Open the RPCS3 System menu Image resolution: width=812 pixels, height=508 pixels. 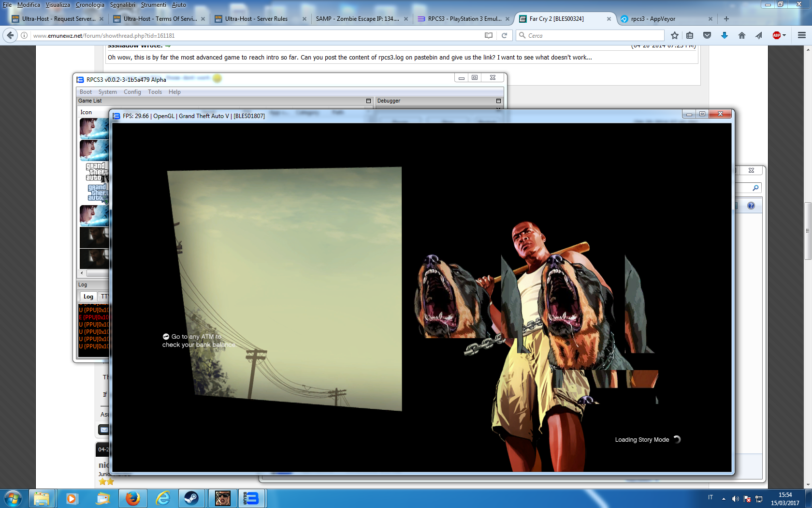point(107,92)
